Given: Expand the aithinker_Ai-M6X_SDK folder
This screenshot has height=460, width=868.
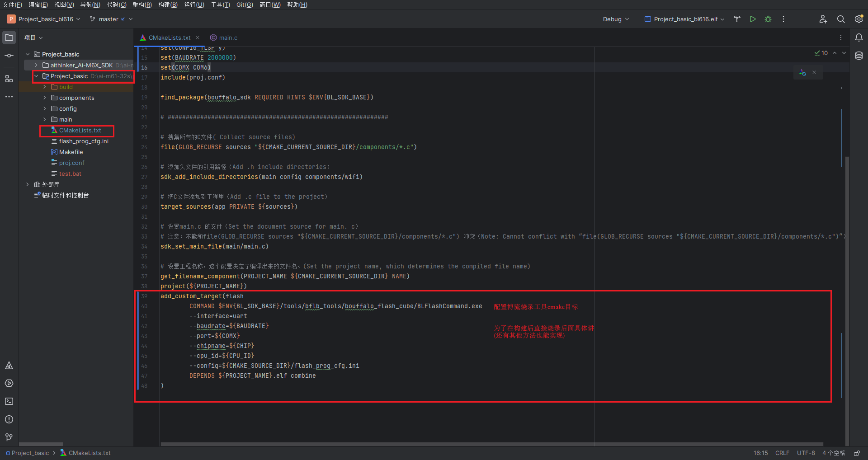Looking at the screenshot, I should point(36,65).
